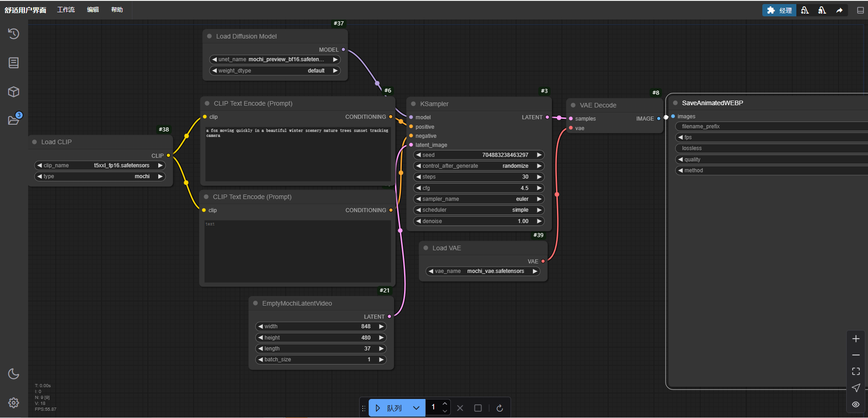Click the queue toolbar drag handle
The height and width of the screenshot is (418, 868).
pos(363,408)
